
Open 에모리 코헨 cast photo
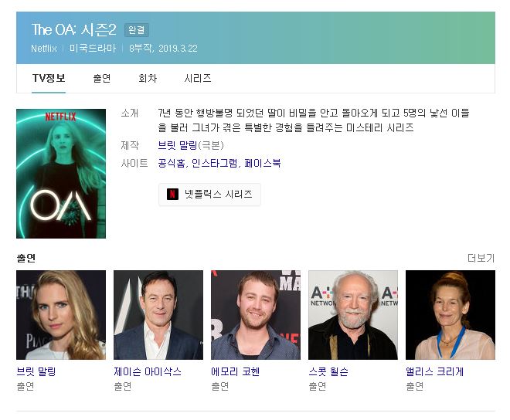(256, 315)
